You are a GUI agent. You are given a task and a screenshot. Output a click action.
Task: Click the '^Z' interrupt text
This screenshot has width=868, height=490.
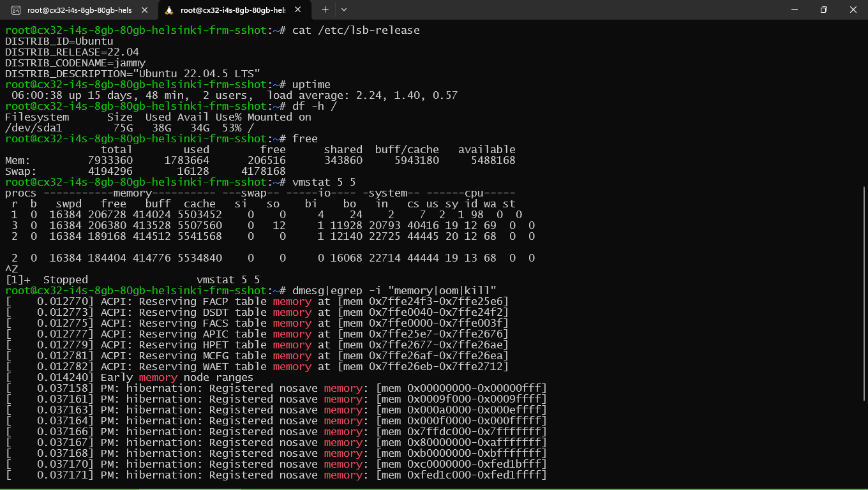(11, 269)
